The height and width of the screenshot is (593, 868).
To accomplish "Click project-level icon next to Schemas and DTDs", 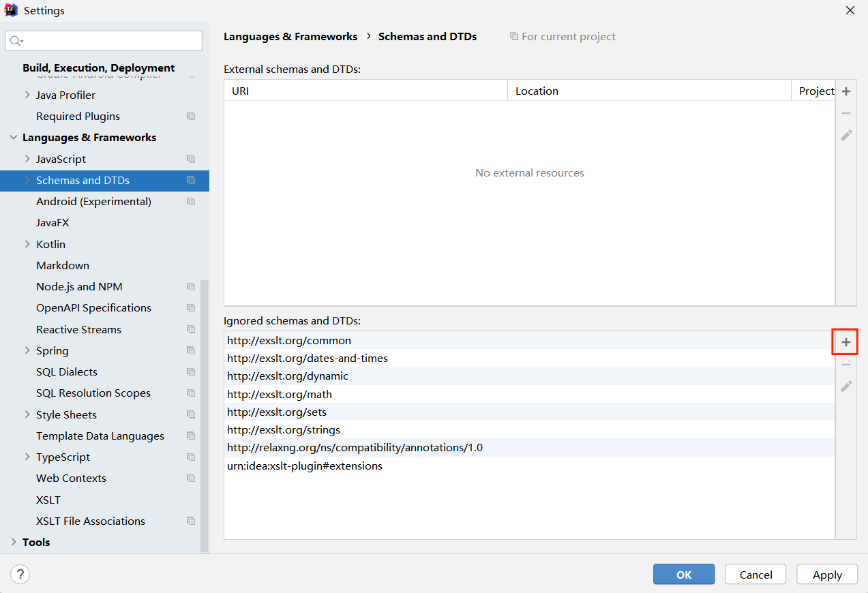I will click(191, 181).
